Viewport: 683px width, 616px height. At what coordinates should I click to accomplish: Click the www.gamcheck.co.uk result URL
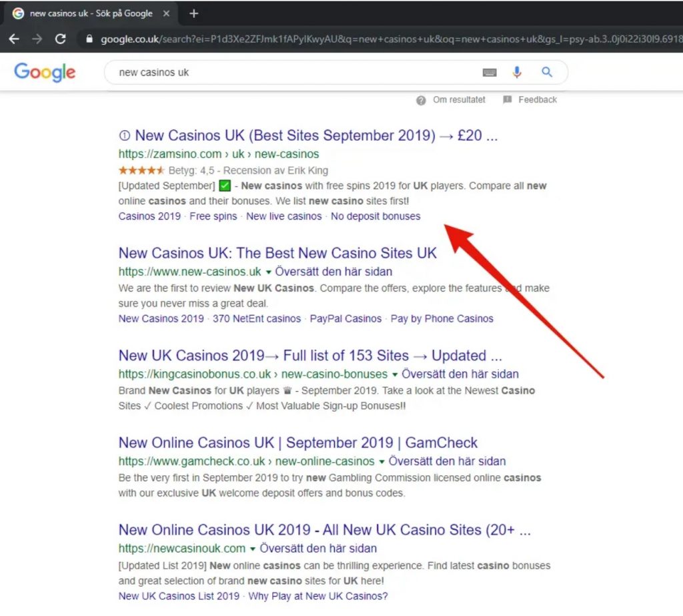247,461
